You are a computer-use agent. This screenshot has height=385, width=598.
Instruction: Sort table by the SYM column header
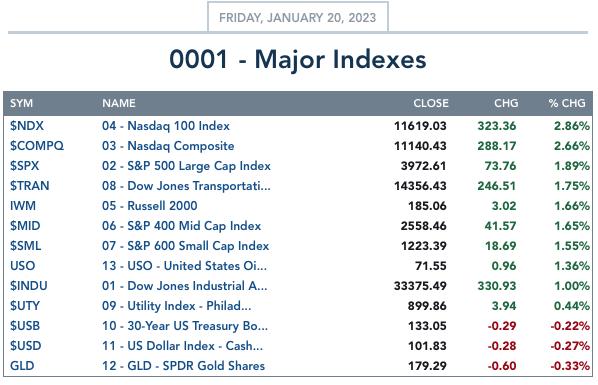[21, 103]
